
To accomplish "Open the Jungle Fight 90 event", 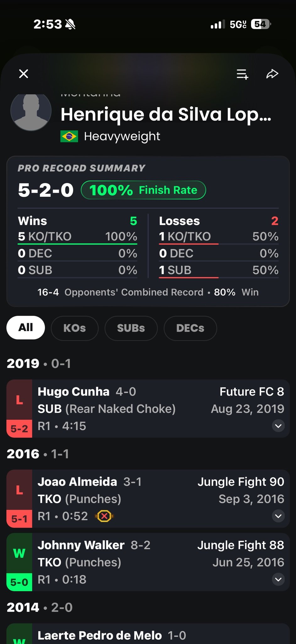I will pos(241,482).
